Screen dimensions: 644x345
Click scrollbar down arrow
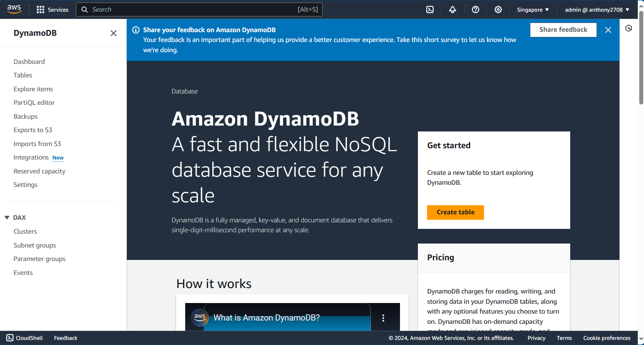(641, 339)
